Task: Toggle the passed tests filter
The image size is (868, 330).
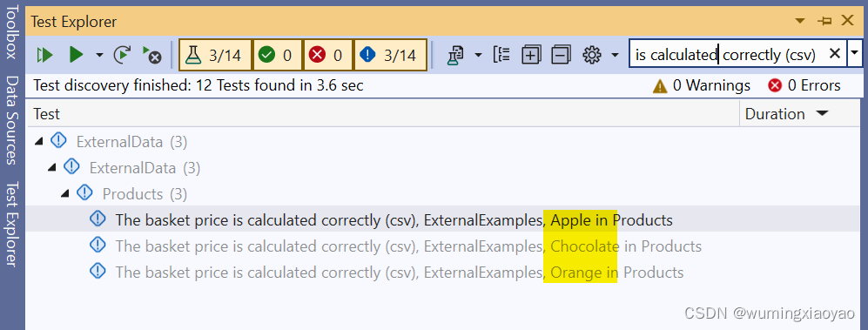Action: point(278,55)
